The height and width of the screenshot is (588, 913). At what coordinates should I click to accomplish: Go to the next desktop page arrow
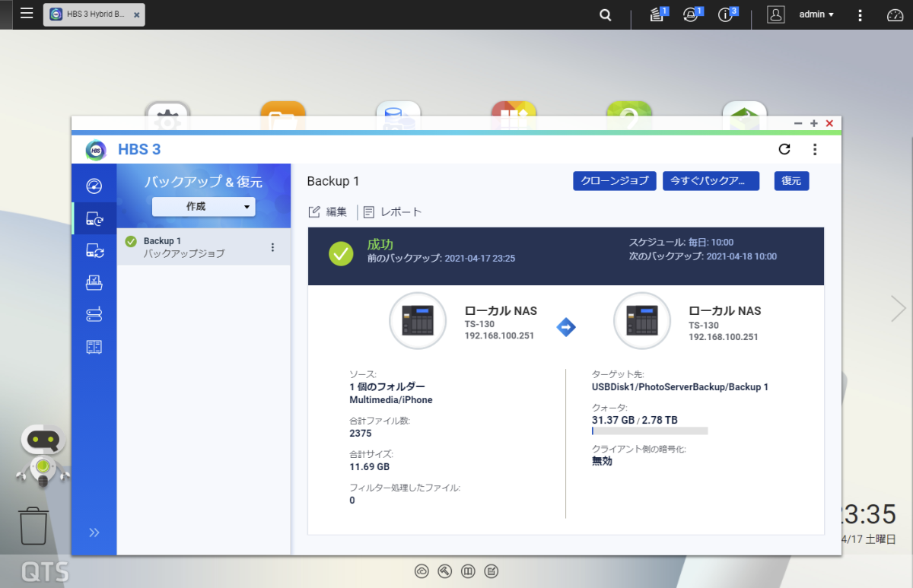(x=899, y=308)
